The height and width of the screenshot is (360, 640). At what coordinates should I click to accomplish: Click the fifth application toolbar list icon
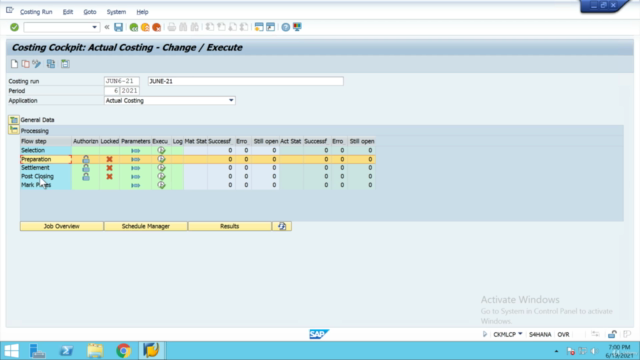(65, 64)
